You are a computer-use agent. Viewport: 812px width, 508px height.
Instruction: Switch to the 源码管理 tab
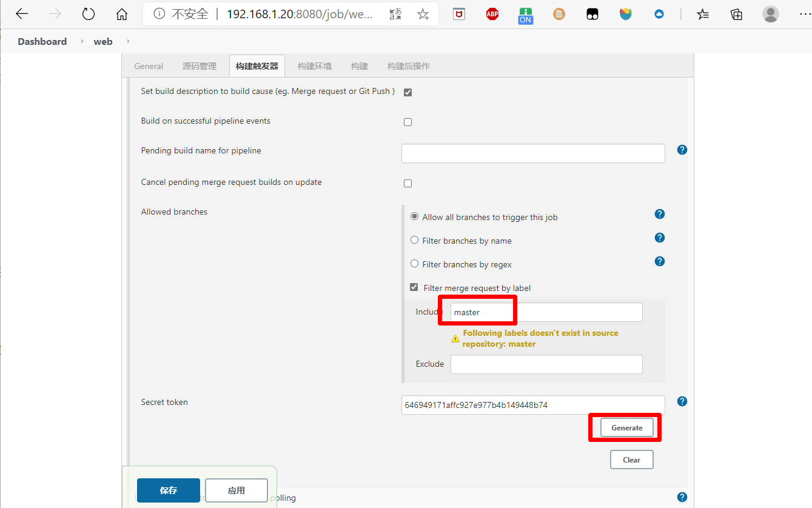(200, 66)
